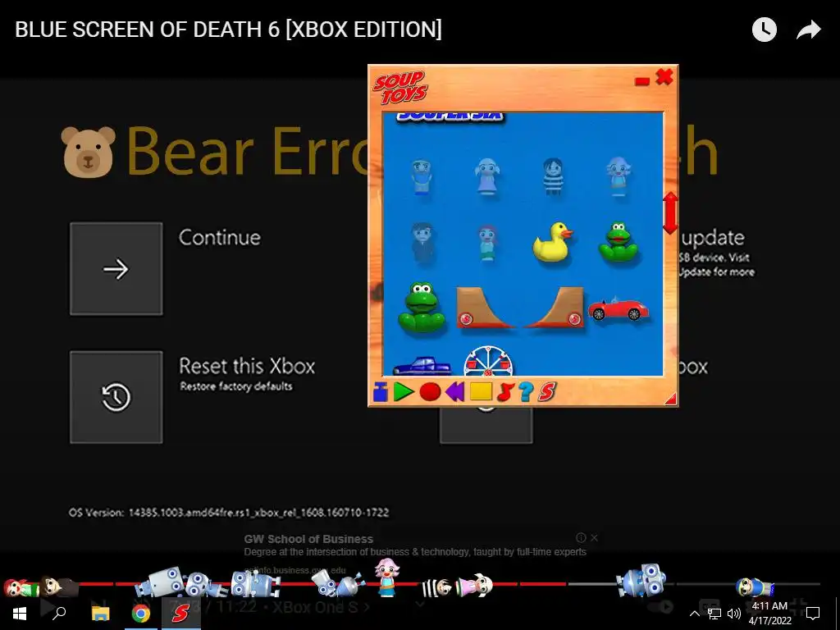Close the GW School of Business ad

tap(594, 537)
